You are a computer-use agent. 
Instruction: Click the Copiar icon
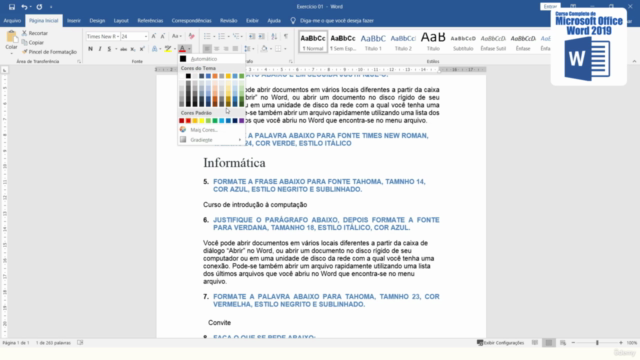click(24, 42)
